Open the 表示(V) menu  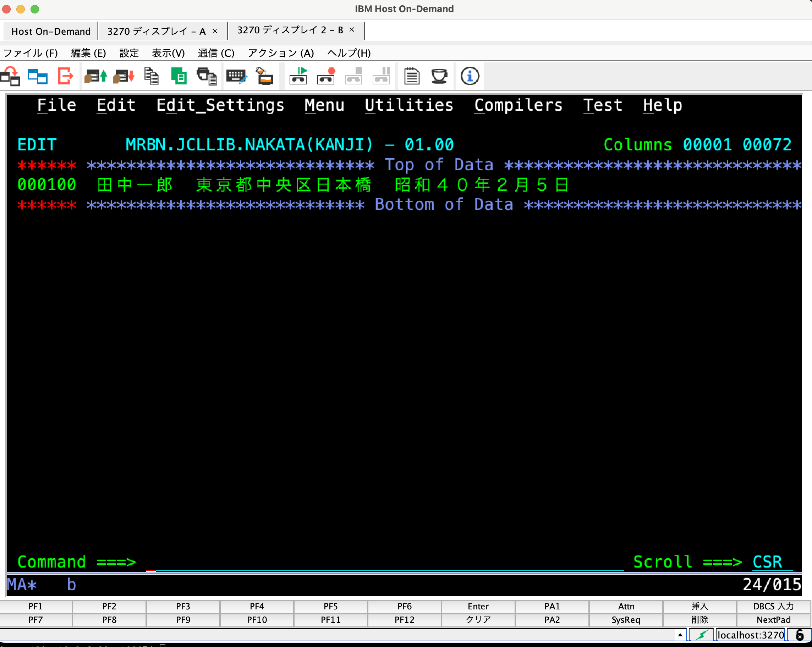[x=168, y=53]
